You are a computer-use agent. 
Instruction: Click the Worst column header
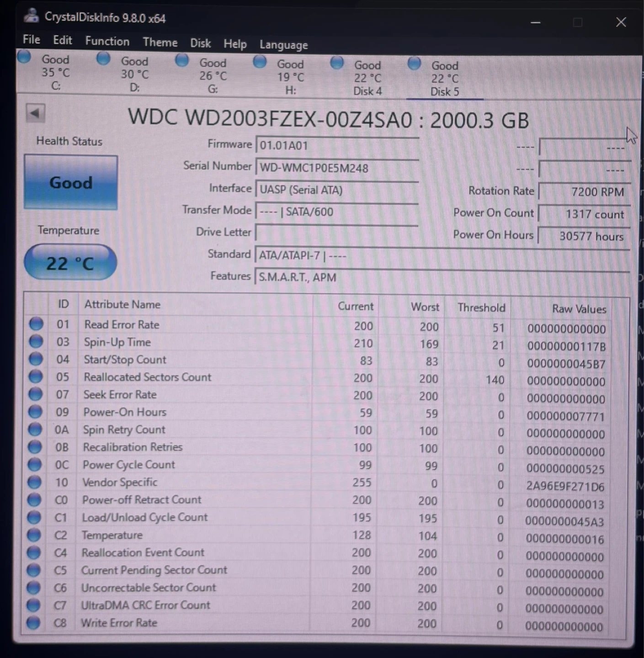point(425,307)
